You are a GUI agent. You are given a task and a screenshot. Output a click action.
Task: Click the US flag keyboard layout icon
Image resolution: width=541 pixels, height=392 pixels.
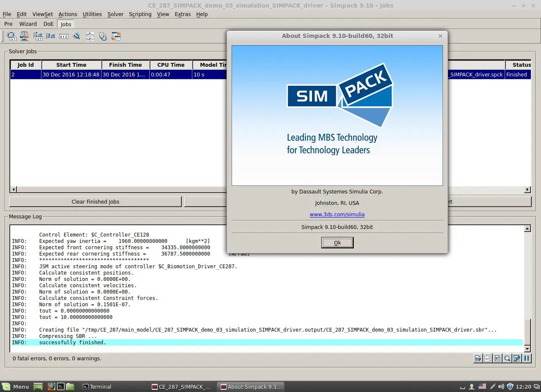pyautogui.click(x=482, y=387)
